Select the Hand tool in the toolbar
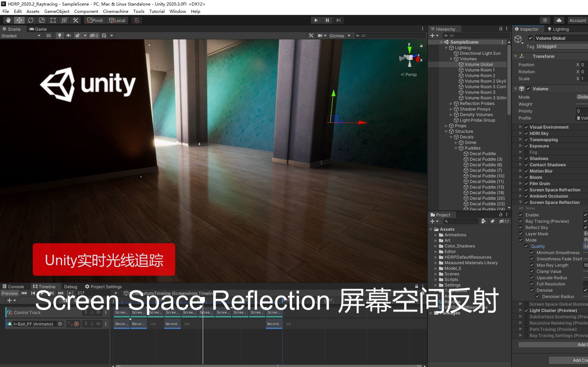Image resolution: width=588 pixels, height=367 pixels. pyautogui.click(x=8, y=20)
